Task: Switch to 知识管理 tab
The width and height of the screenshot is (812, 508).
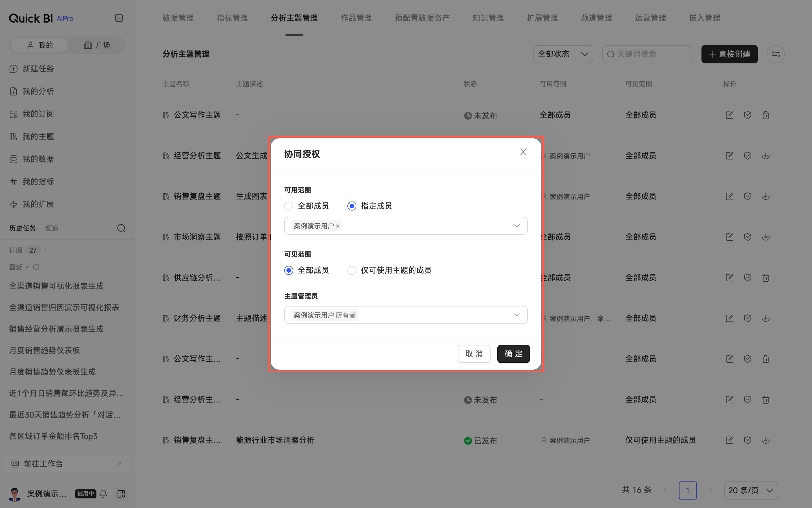Action: [488, 18]
